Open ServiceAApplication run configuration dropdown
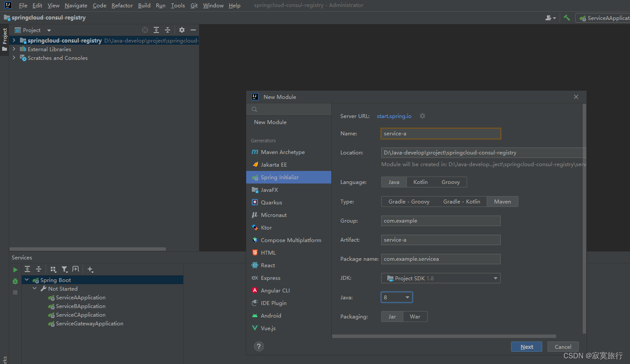 (x=603, y=18)
